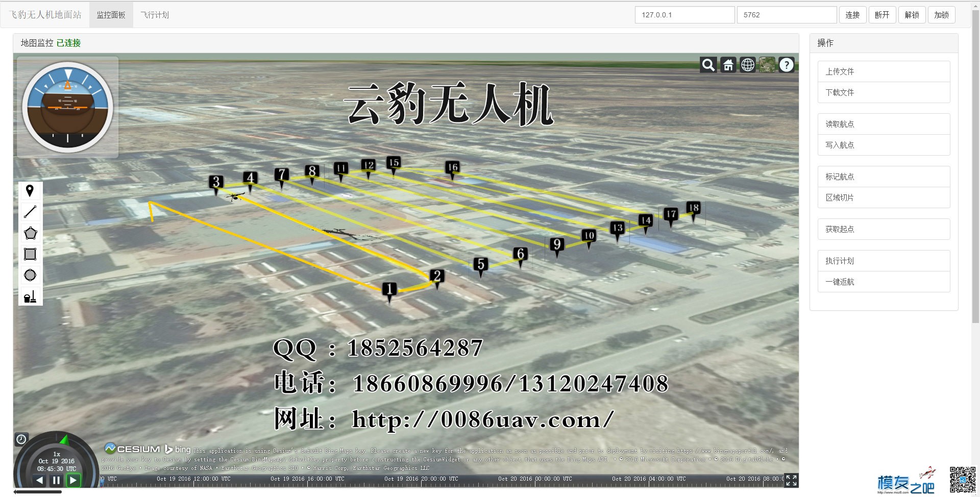Select waypoint marker 18
This screenshot has height=497, width=980.
tap(693, 208)
